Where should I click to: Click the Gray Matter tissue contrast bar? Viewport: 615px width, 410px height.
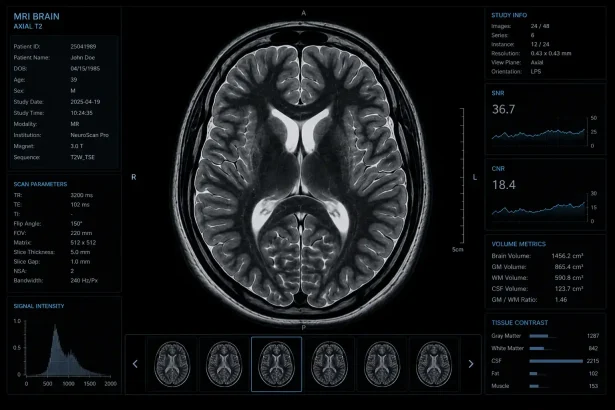pyautogui.click(x=539, y=336)
